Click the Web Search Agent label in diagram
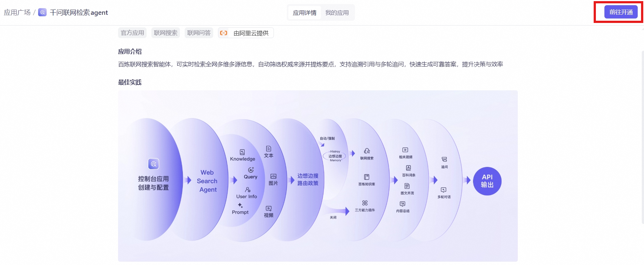Image resolution: width=644 pixels, height=265 pixels. tap(207, 181)
